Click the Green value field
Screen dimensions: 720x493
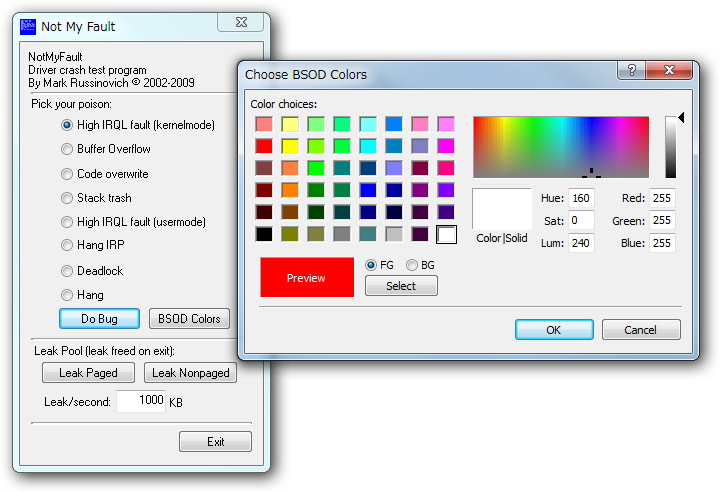coord(662,220)
